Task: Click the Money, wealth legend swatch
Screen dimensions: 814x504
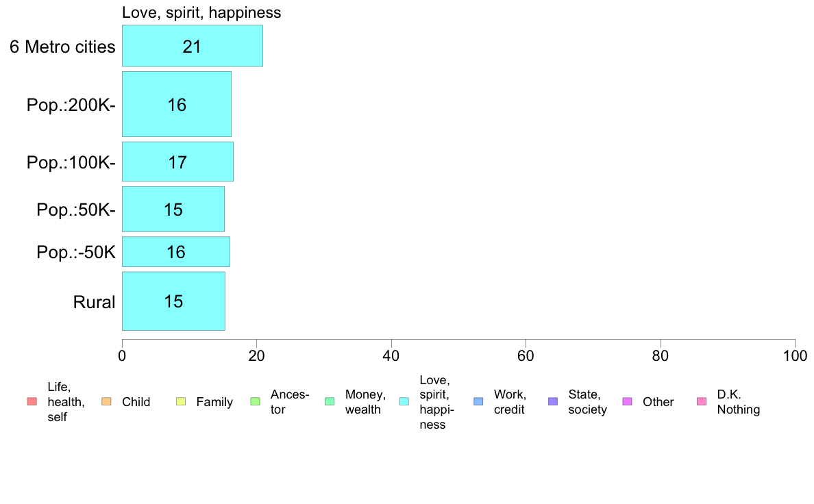Action: (330, 402)
